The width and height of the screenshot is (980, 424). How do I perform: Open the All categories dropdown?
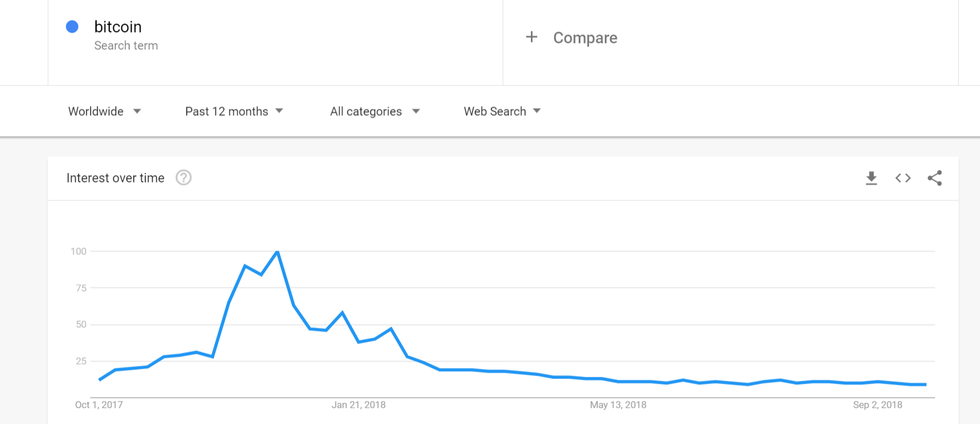[375, 111]
